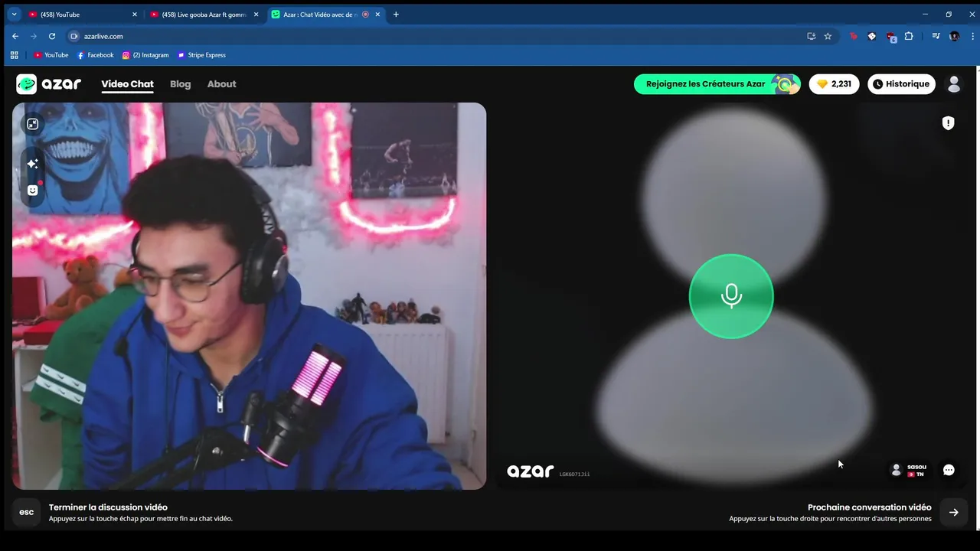Click the extension icon with badge 6
This screenshot has width=980, height=551.
[x=890, y=36]
